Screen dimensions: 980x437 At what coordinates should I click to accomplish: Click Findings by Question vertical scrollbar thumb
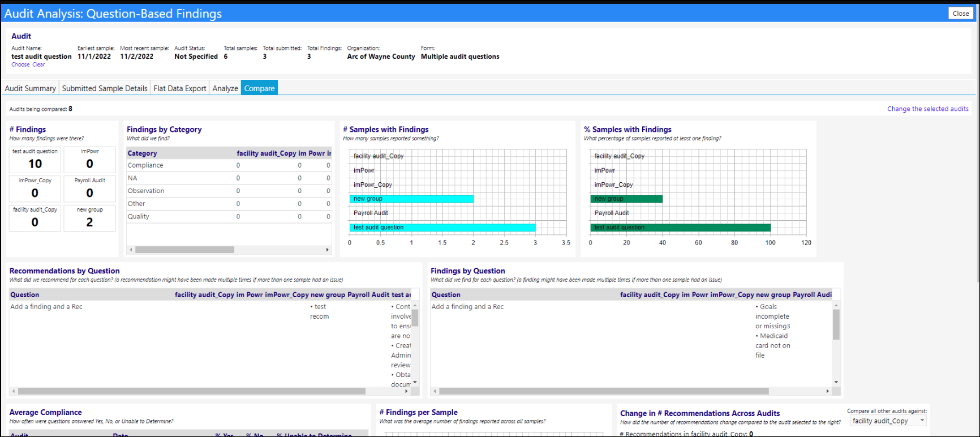pos(836,324)
